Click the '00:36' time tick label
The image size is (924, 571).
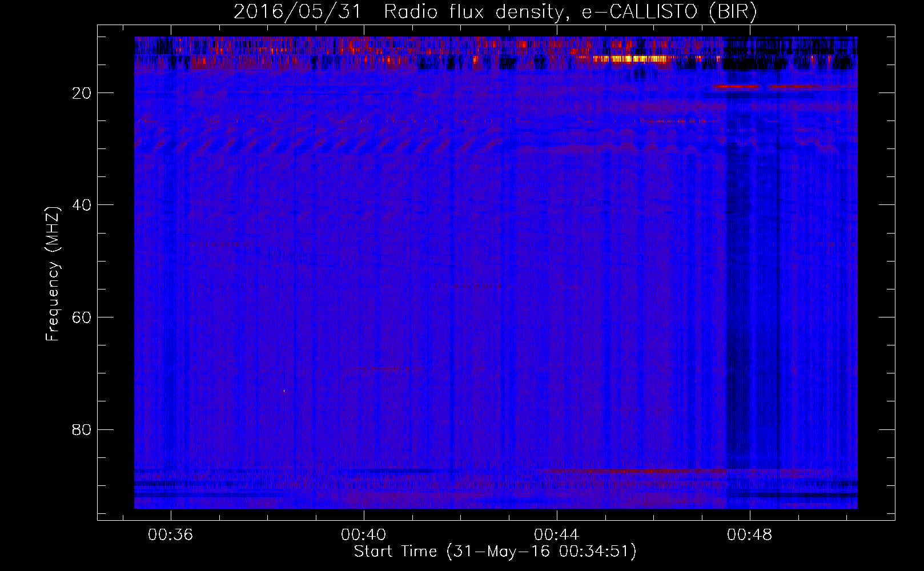point(170,535)
